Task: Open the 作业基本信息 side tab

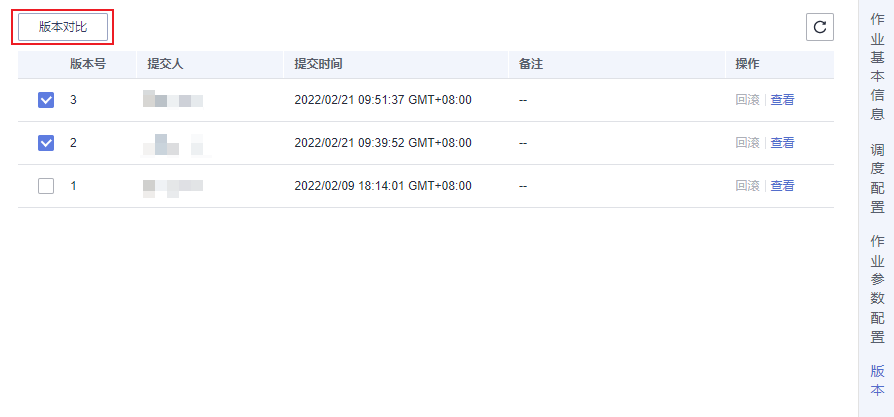Action: 877,66
